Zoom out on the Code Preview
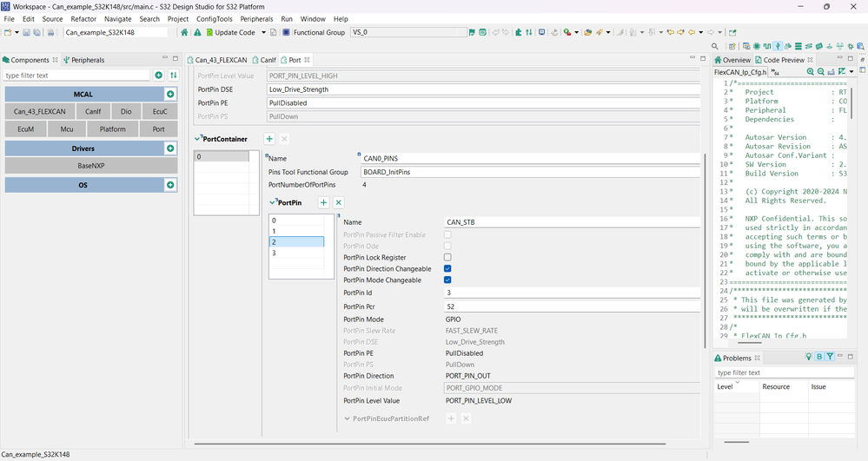The width and height of the screenshot is (868, 461). pos(821,71)
